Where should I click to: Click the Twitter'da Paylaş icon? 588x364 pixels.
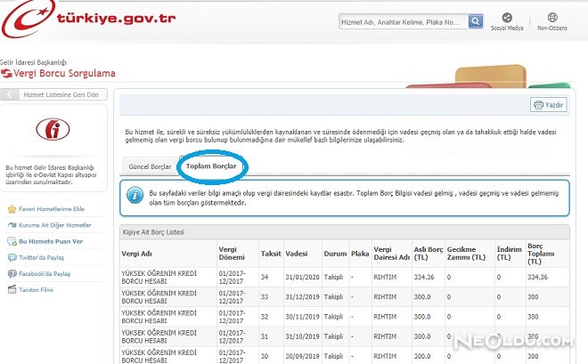pyautogui.click(x=11, y=257)
